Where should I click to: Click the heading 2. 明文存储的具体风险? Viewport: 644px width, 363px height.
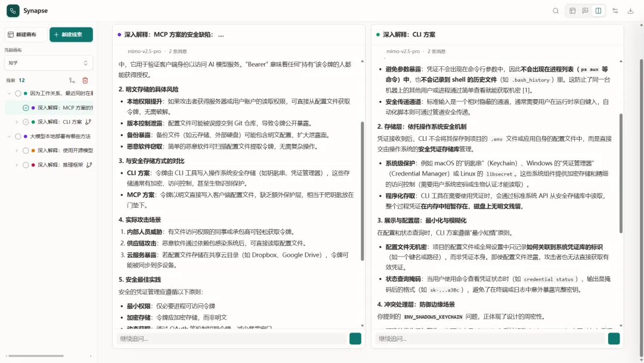tap(148, 89)
